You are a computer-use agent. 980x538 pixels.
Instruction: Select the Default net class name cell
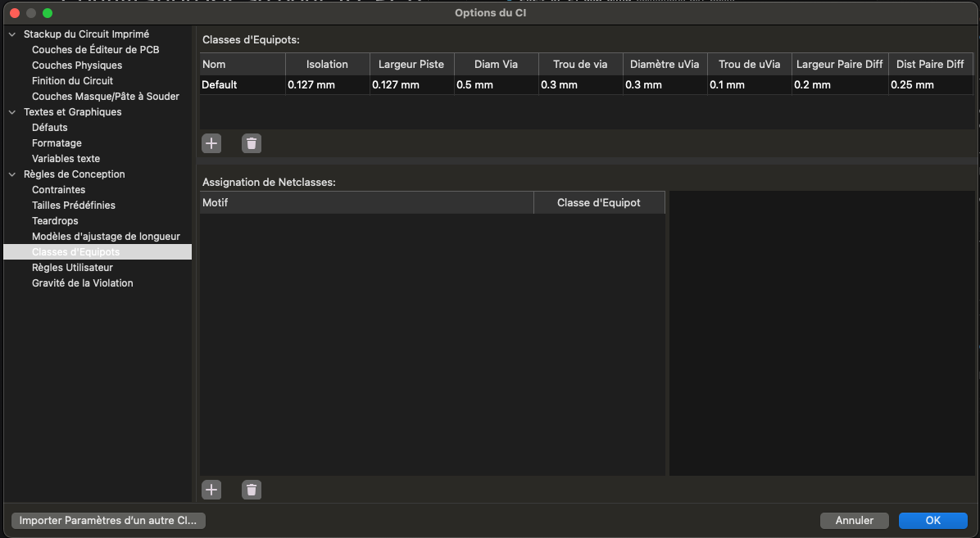pyautogui.click(x=243, y=85)
